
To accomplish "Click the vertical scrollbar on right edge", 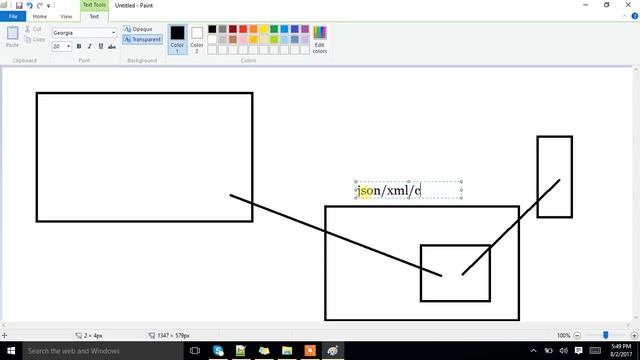I will click(x=636, y=193).
